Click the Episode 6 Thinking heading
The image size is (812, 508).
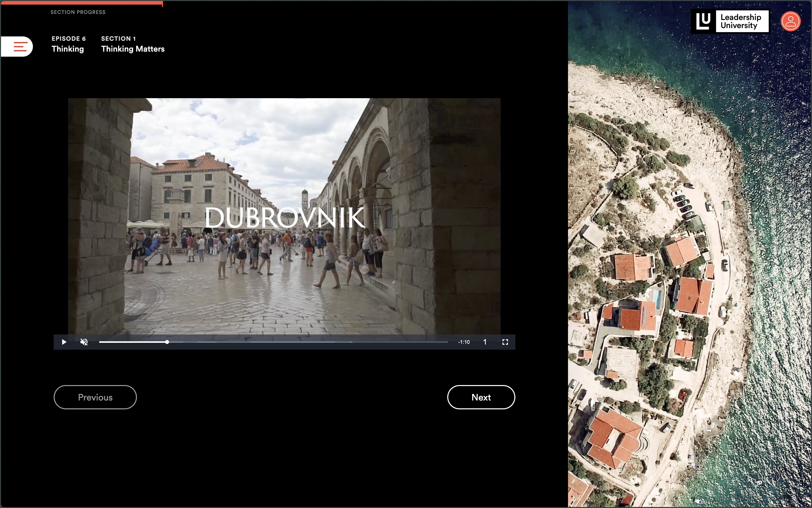click(x=69, y=44)
